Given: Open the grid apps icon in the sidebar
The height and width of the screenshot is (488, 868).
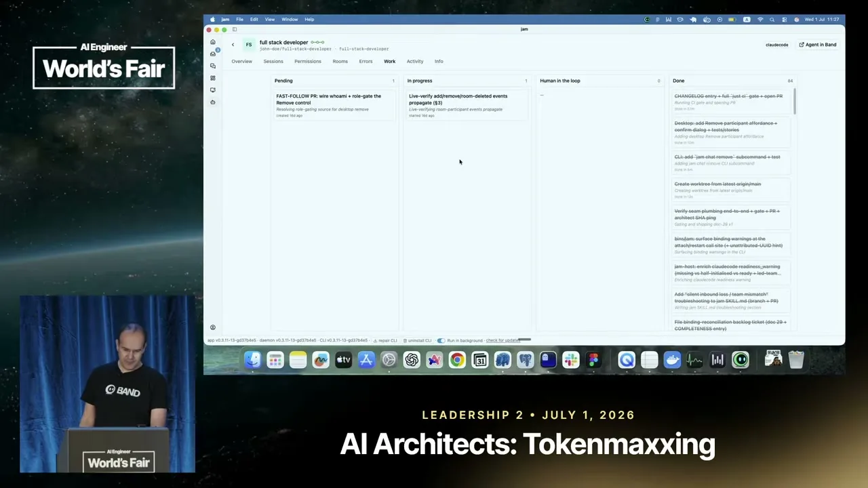Looking at the screenshot, I should click(213, 78).
